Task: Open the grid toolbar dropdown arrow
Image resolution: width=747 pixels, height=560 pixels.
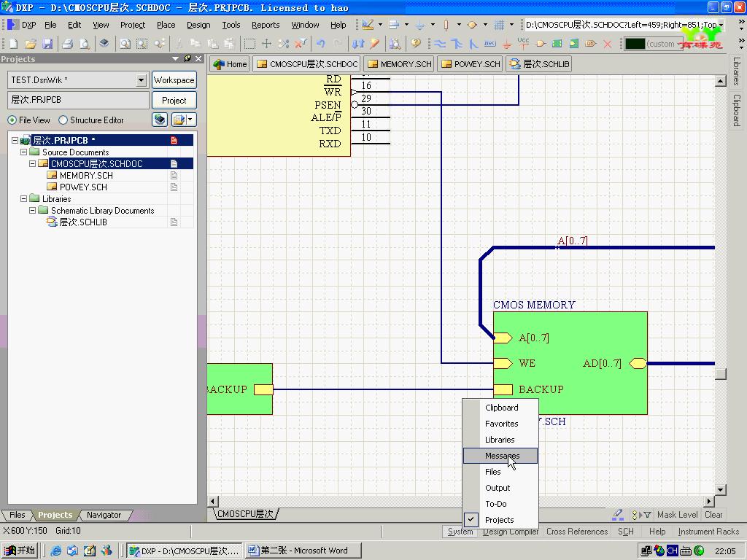Action: pyautogui.click(x=511, y=25)
